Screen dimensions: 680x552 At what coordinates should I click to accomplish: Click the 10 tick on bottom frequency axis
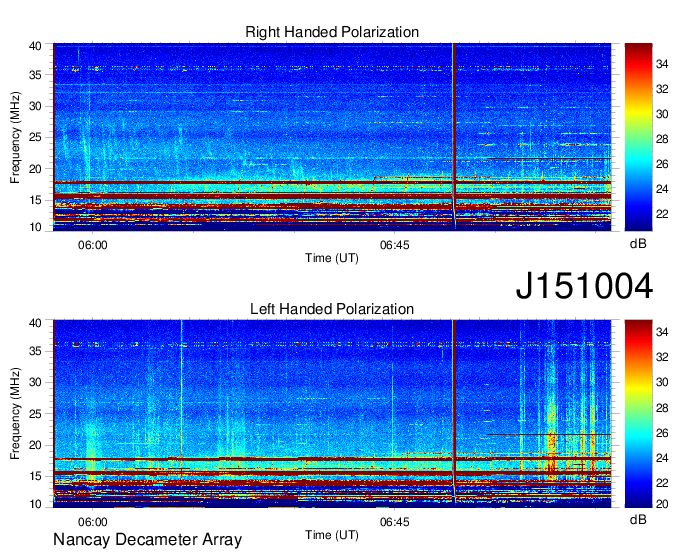[x=35, y=504]
